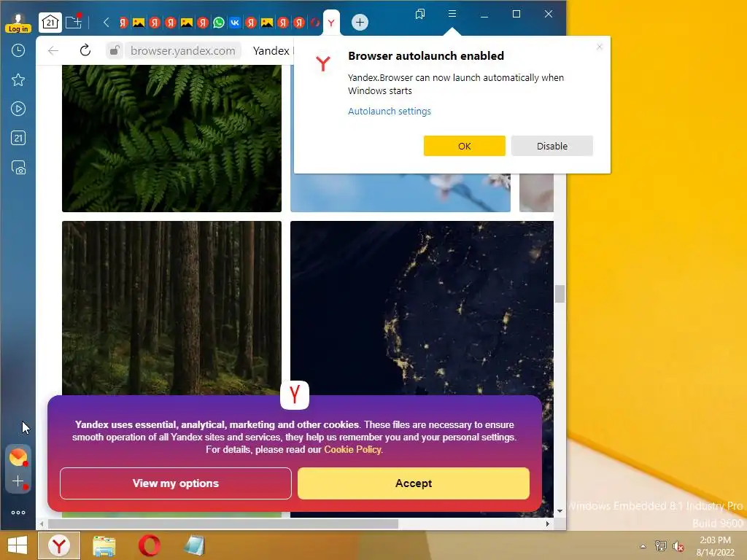Click OK in autolaunch popup
Screen dimensions: 747x560
(x=465, y=146)
